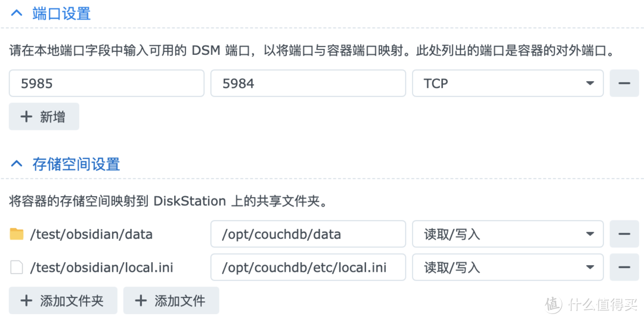Open permission dropdown for local.ini mapping

[x=507, y=267]
